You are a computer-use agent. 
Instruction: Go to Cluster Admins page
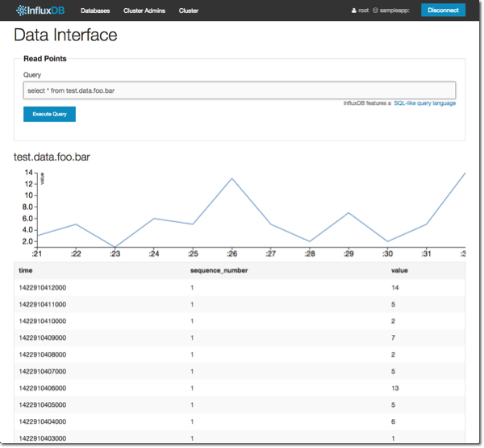tap(144, 11)
